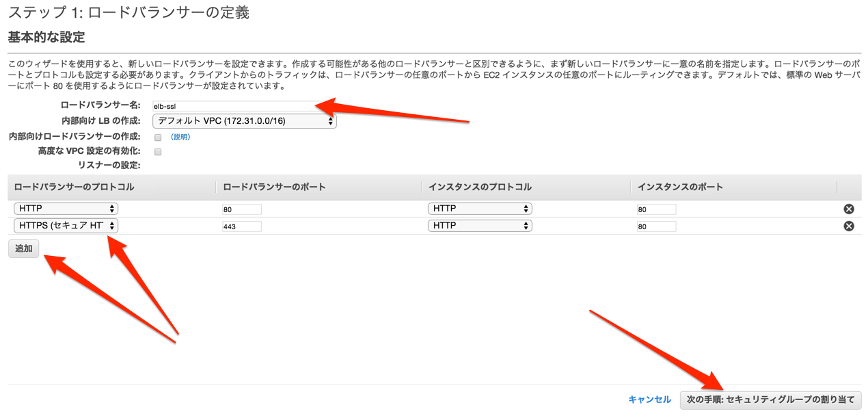Open the HTTPS (セキュア HTTP) protocol dropdown
This screenshot has height=418, width=868.
click(x=66, y=225)
